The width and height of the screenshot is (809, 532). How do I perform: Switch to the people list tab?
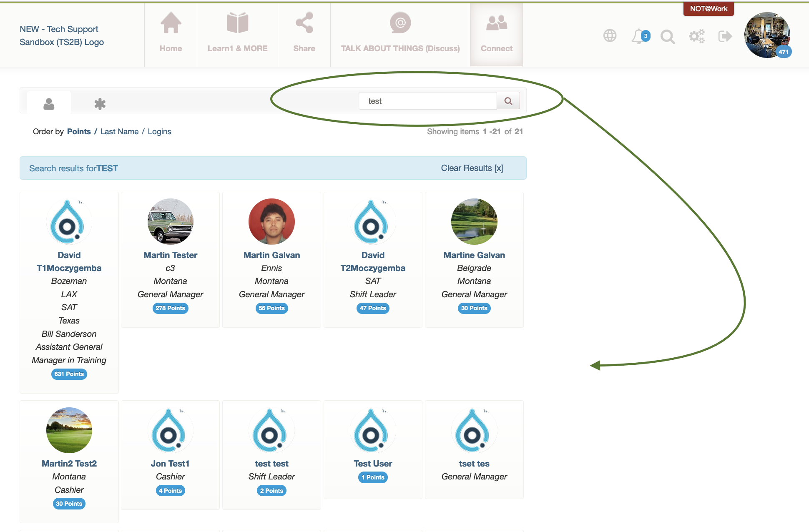(x=49, y=103)
